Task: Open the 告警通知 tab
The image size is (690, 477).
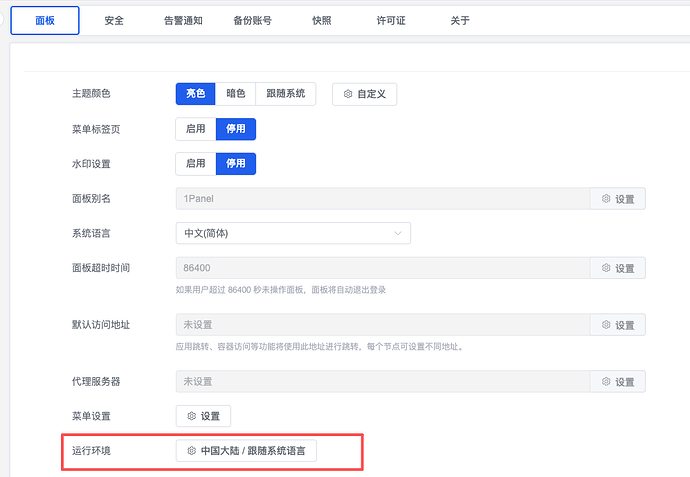Action: coord(183,21)
